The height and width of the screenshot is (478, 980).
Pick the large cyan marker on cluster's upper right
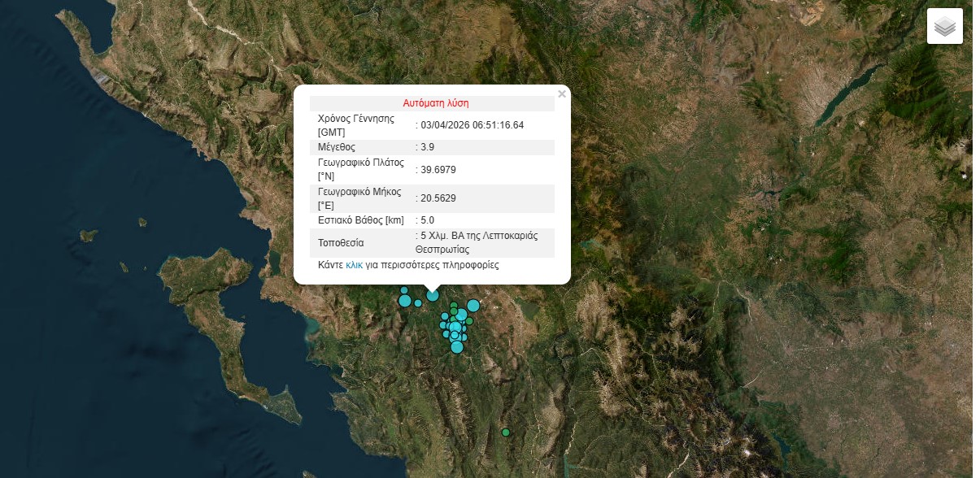pos(473,306)
